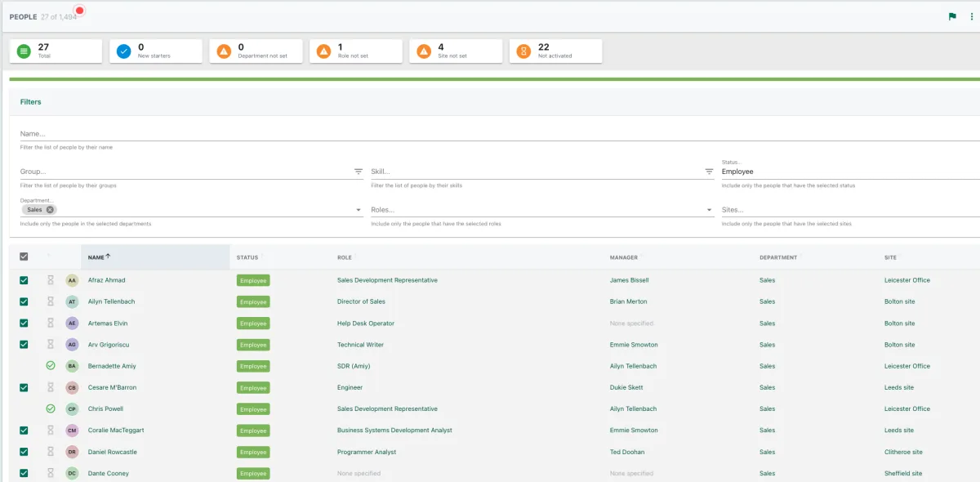The image size is (980, 482).
Task: Click the New starters blue check icon
Action: coord(124,51)
